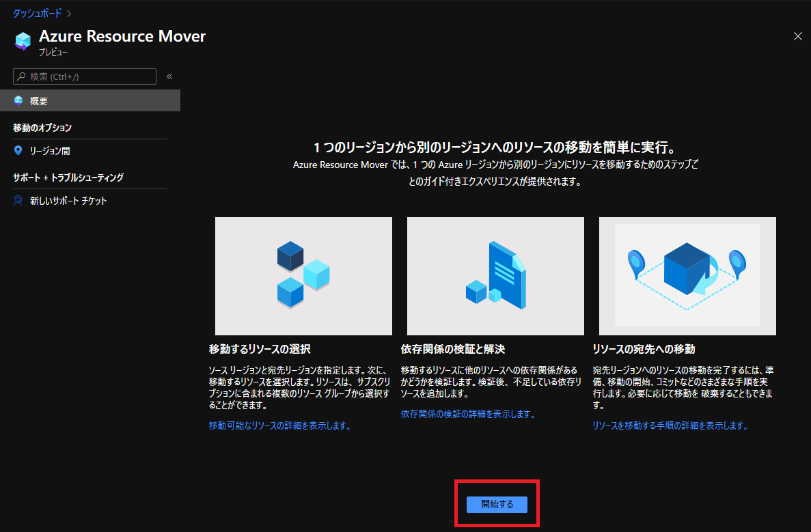Click the document dependency illustration thumbnail
The height and width of the screenshot is (532, 811).
[495, 276]
